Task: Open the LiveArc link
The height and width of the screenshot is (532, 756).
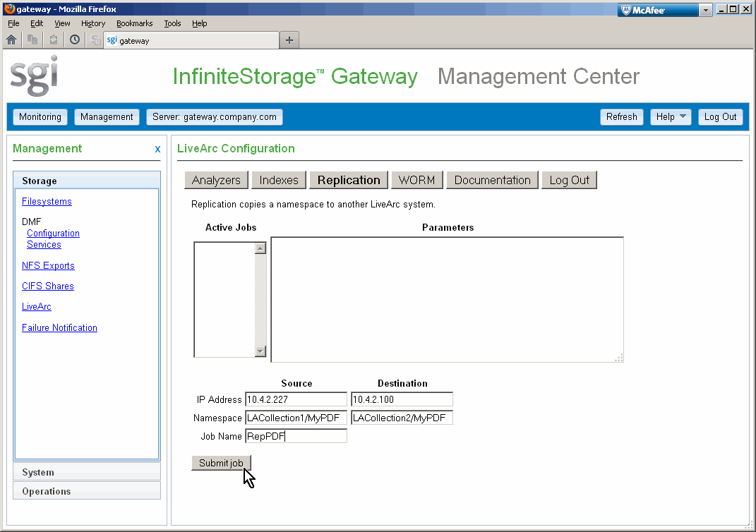Action: click(36, 306)
